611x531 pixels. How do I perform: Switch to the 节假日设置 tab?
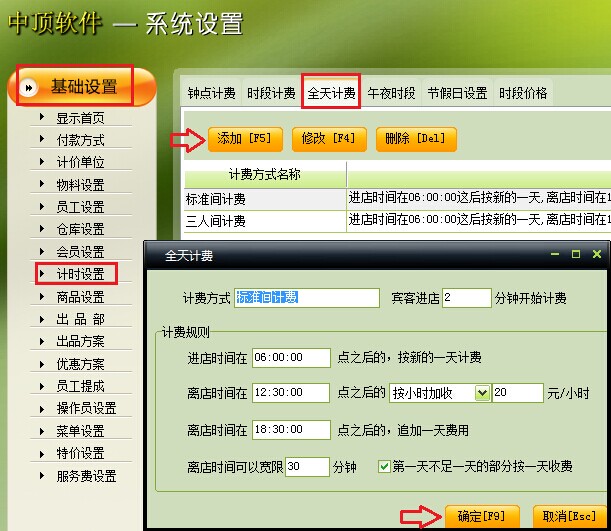[x=457, y=93]
